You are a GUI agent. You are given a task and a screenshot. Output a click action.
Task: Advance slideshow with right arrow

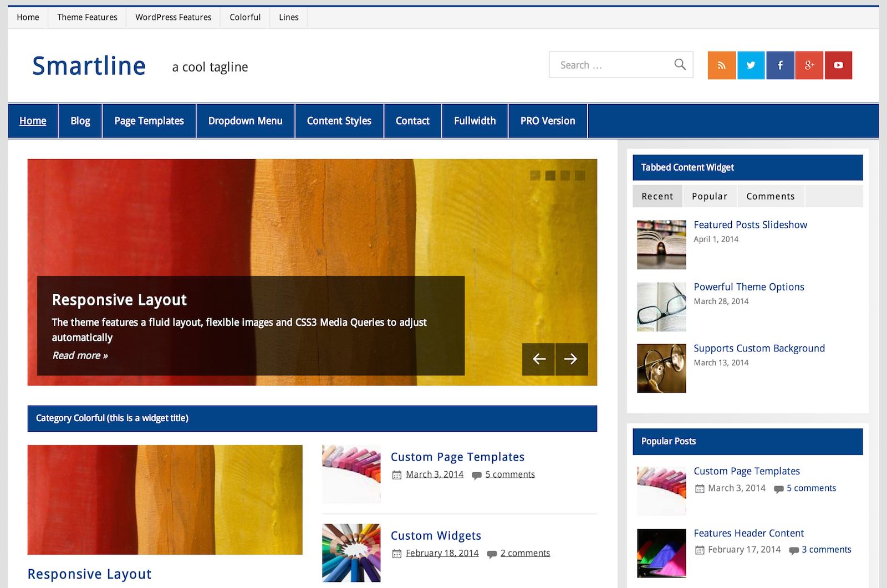[571, 359]
